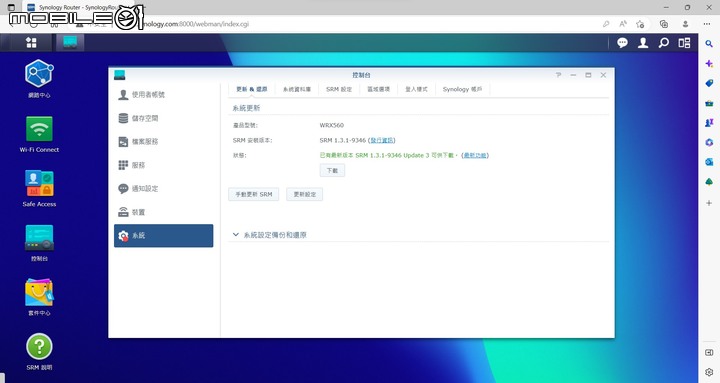Click the control panel window title icon
This screenshot has height=383, width=720.
tap(119, 75)
